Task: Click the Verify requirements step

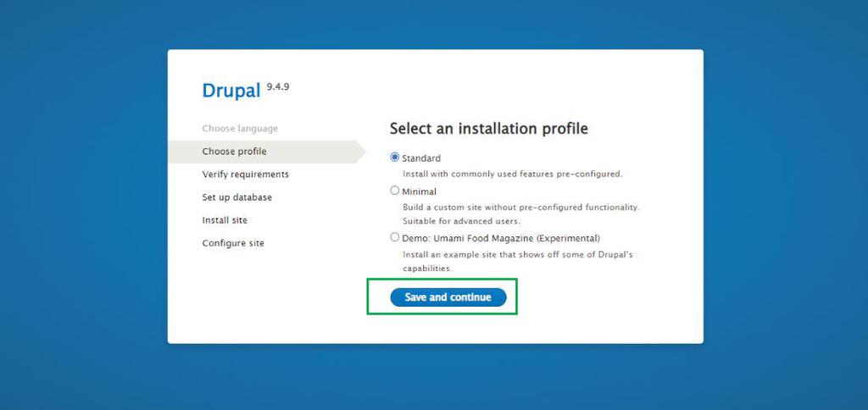Action: (245, 175)
